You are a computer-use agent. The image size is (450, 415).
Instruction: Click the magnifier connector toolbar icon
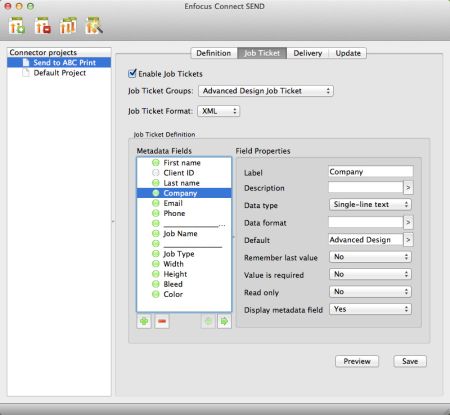coord(94,26)
